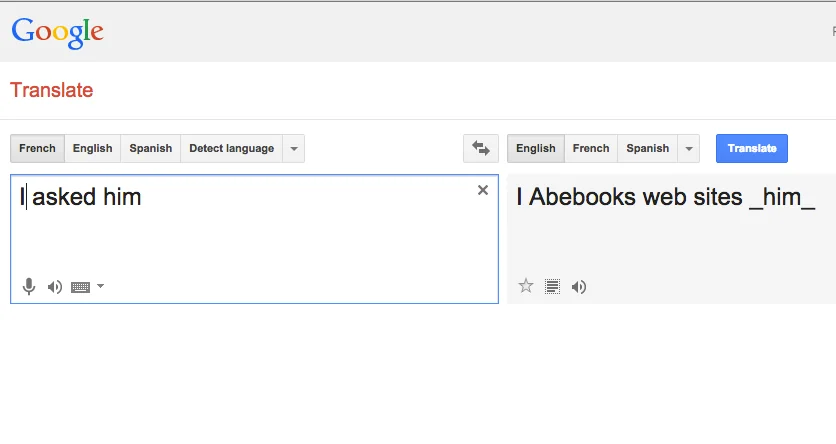Image resolution: width=836 pixels, height=444 pixels.
Task: Select French as source language
Action: 37,148
